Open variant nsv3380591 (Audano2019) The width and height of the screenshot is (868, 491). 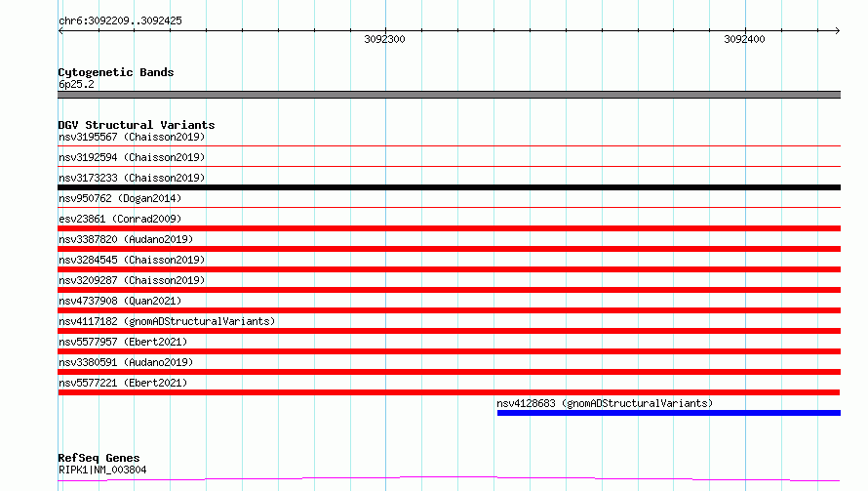click(126, 362)
